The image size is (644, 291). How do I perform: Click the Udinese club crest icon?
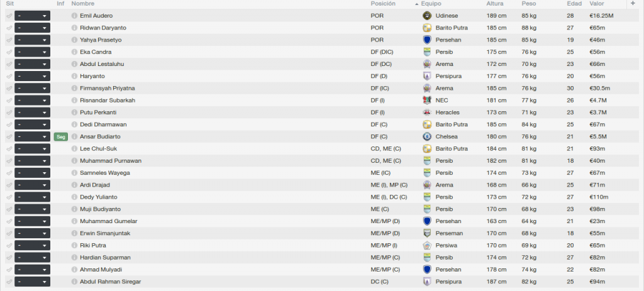(x=427, y=16)
